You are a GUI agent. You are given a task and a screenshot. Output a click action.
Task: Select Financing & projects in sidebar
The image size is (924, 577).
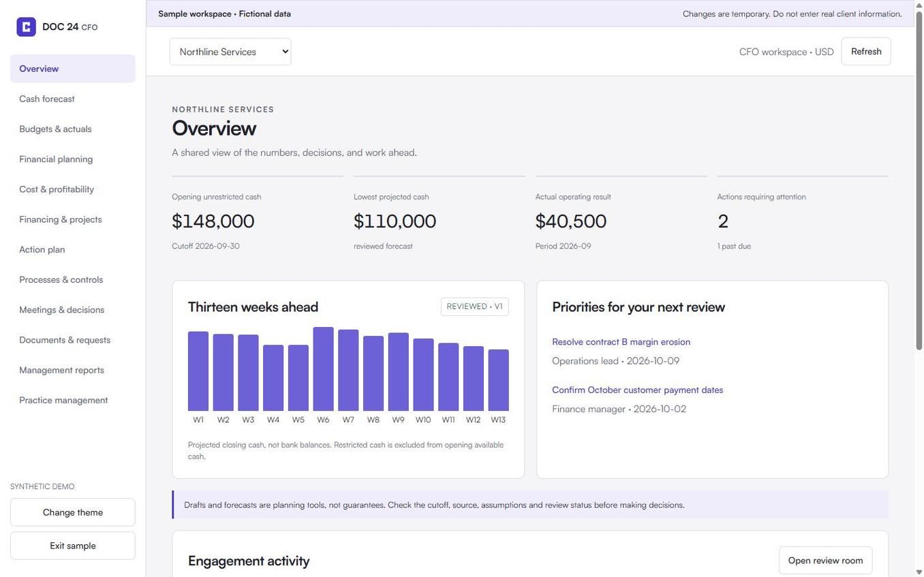click(x=73, y=219)
